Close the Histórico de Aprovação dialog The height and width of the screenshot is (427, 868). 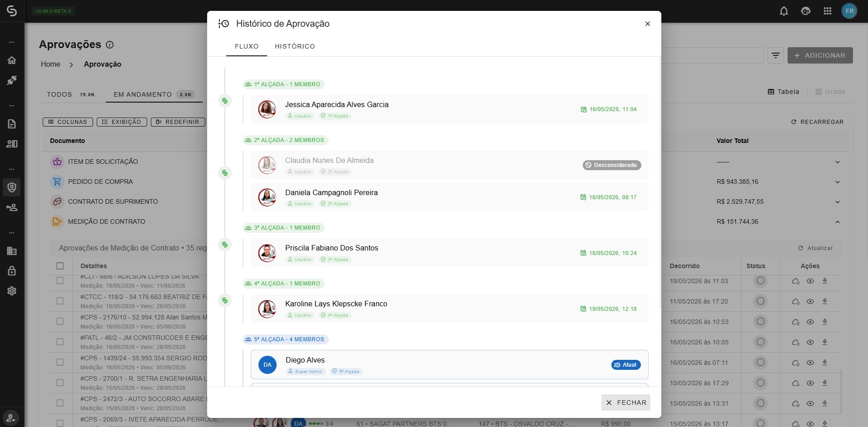coord(648,24)
